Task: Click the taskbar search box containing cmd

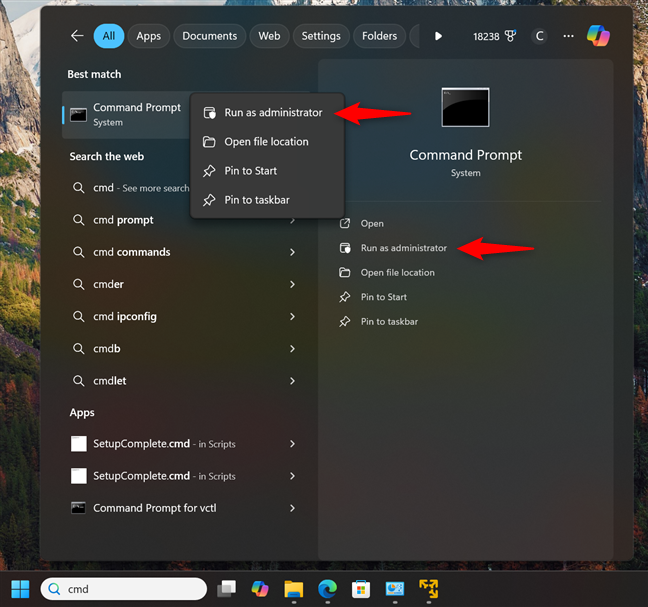Action: pyautogui.click(x=124, y=589)
